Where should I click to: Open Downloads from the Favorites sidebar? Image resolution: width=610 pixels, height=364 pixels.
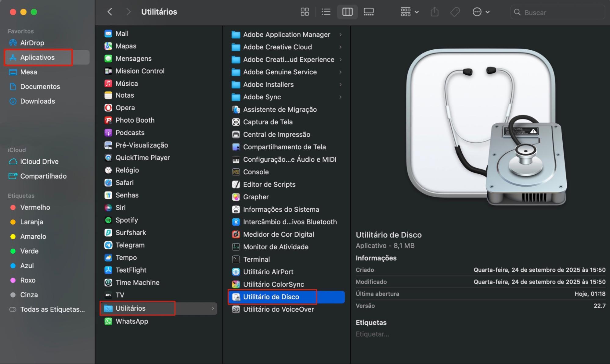pyautogui.click(x=37, y=101)
